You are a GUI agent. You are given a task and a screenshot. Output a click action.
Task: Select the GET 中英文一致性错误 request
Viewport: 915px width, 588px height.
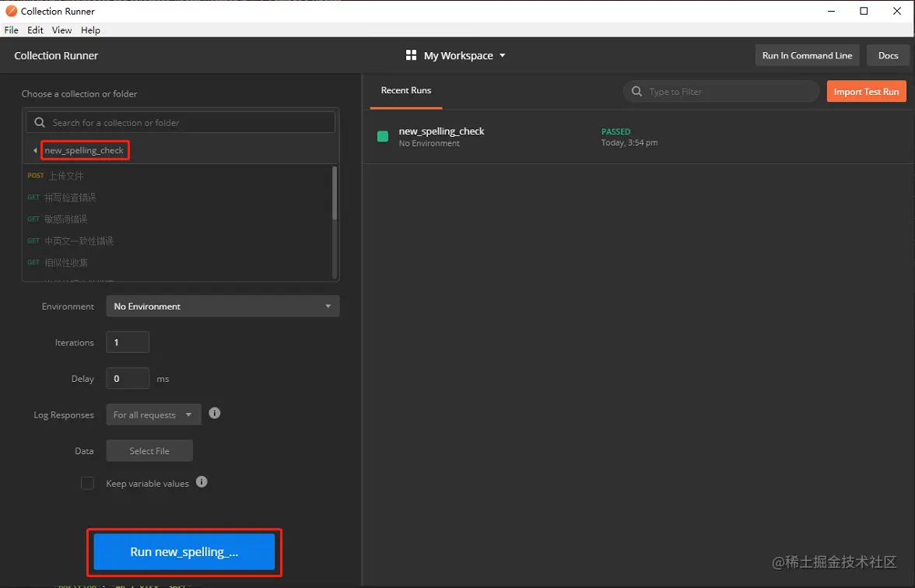[177, 241]
